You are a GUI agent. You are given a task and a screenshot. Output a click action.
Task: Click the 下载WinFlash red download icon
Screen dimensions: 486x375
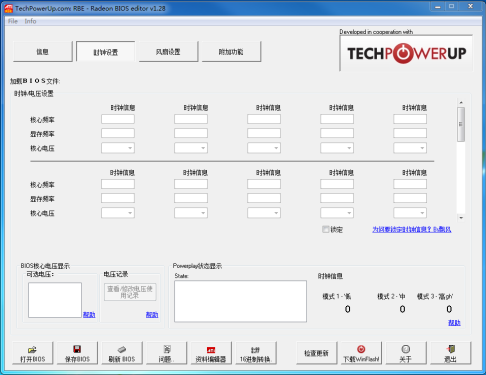click(x=361, y=349)
